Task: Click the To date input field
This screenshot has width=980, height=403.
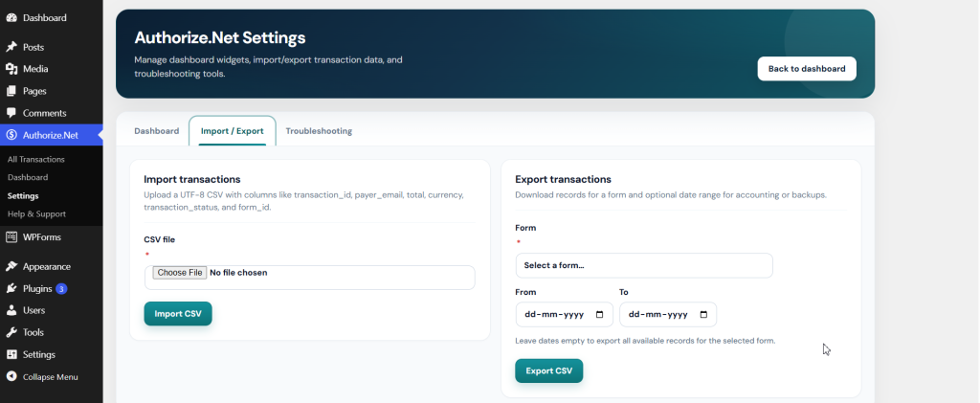Action: pyautogui.click(x=668, y=315)
